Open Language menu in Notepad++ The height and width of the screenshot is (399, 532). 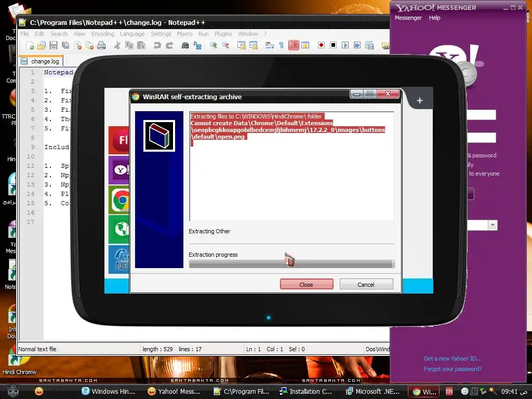pos(132,34)
